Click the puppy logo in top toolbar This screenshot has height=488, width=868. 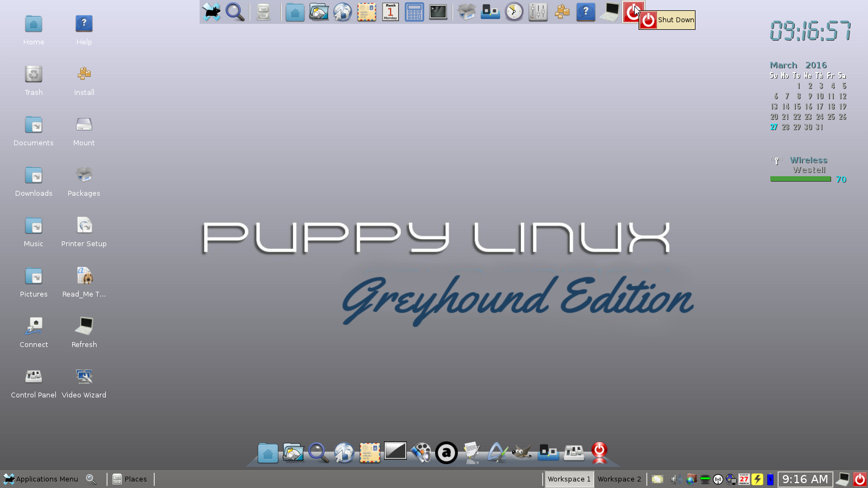coord(212,12)
